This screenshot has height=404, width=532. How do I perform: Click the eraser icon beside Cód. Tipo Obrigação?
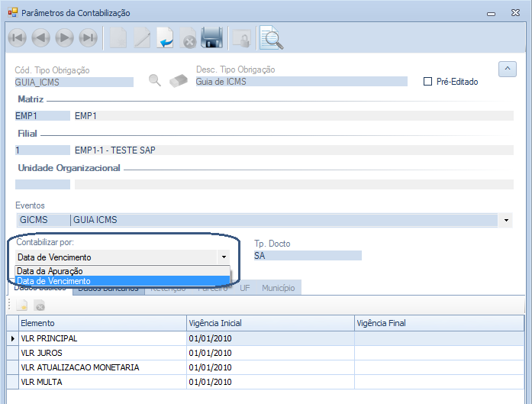click(177, 81)
